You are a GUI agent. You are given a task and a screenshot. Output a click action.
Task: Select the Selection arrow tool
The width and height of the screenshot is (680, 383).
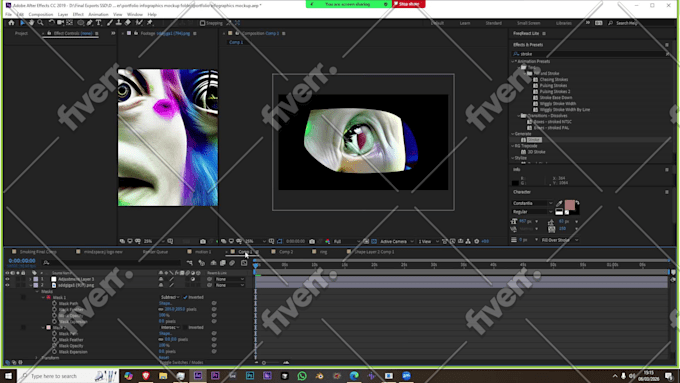tap(23, 23)
